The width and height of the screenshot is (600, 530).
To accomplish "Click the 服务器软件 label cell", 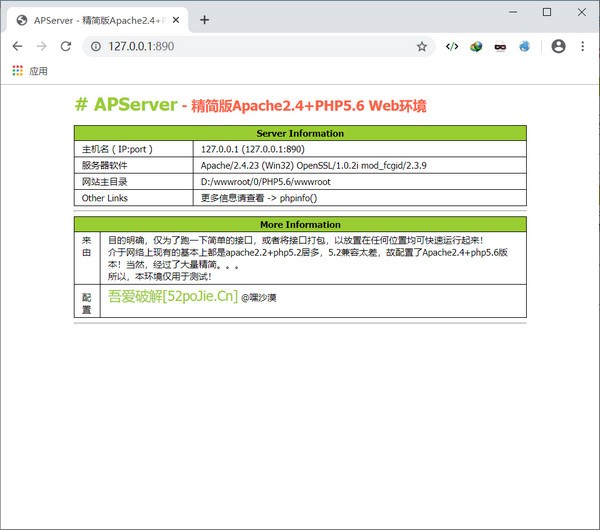I will click(x=134, y=165).
